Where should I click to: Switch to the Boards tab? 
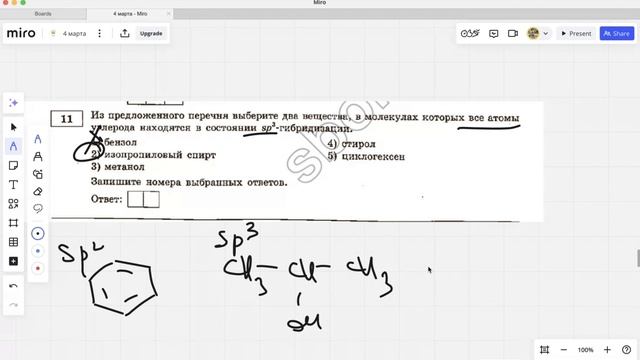[x=43, y=13]
